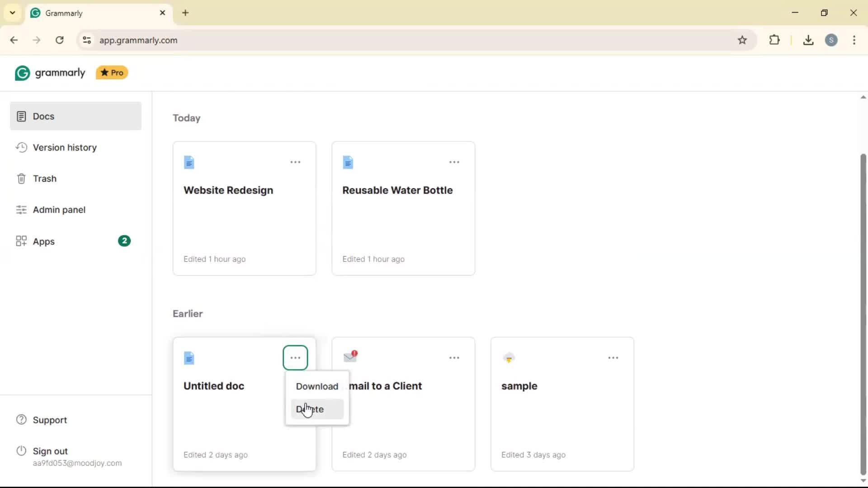Click the Pro badge next to the logo

[112, 73]
